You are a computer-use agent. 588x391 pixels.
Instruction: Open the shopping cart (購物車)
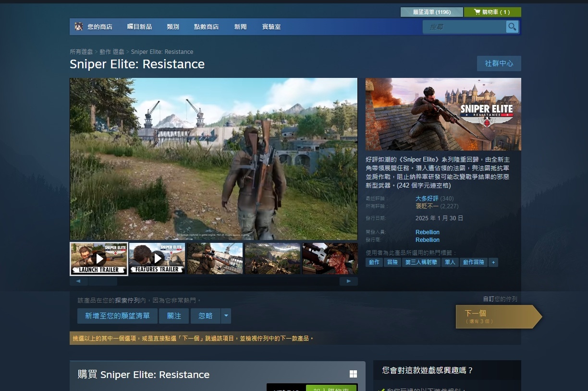coord(492,12)
